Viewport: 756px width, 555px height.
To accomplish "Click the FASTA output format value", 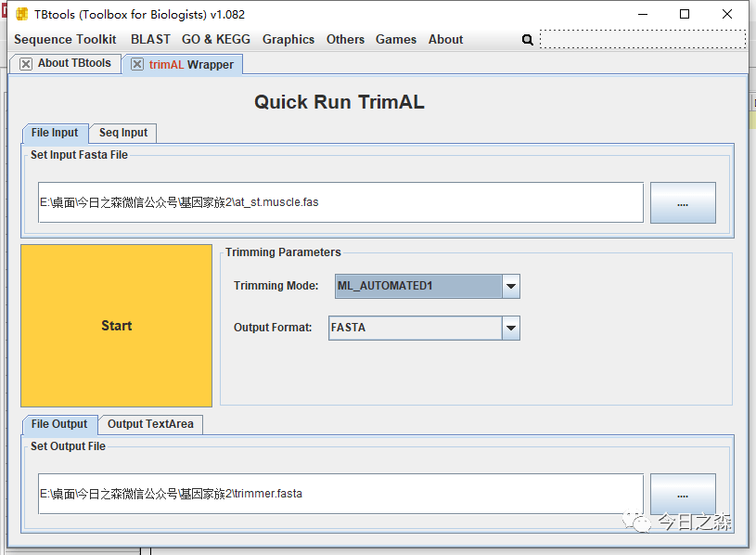I will pos(416,329).
